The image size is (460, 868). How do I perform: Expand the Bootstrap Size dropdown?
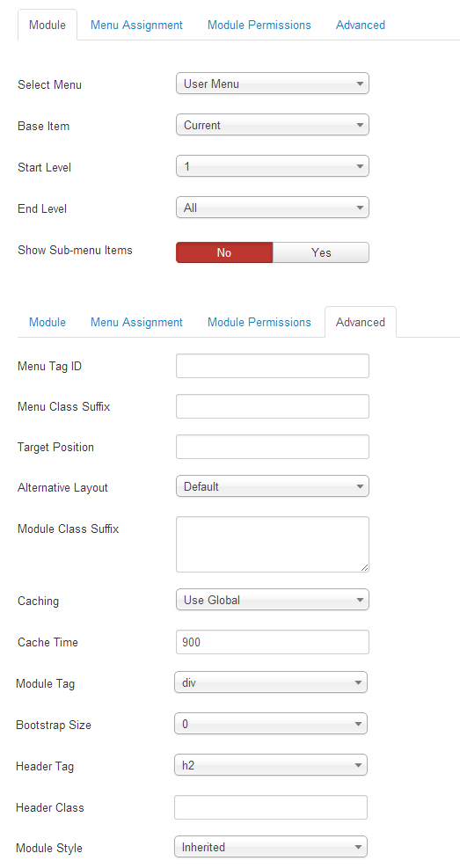tap(271, 724)
